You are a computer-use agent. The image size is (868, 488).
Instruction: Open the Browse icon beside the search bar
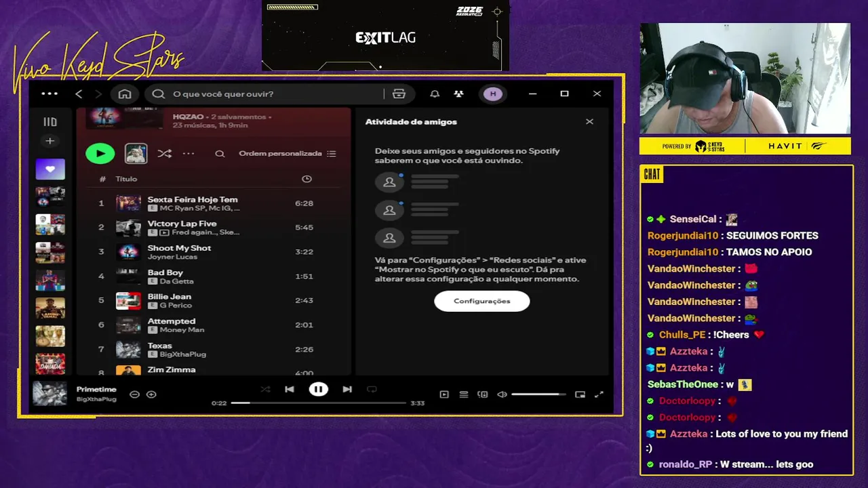pos(399,94)
